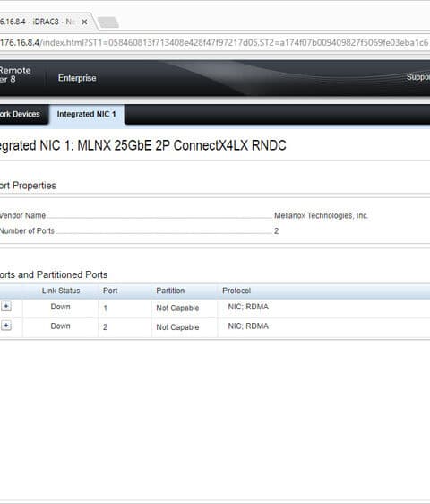Viewport: 430px width, 504px height.
Task: Expand the Port 2 row details
Action: pos(5,326)
